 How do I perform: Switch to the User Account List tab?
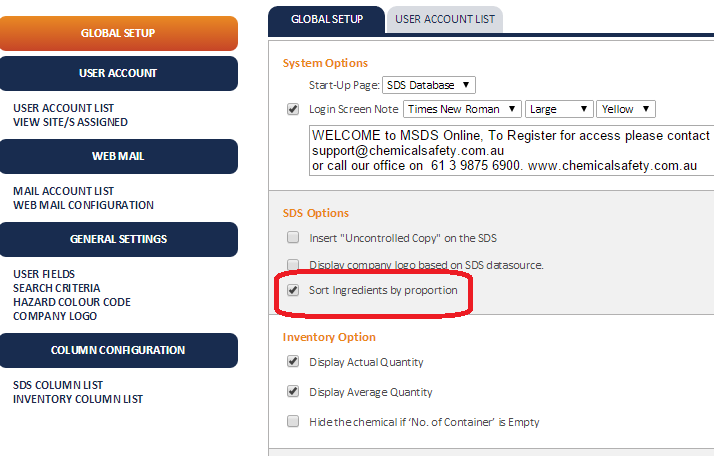pyautogui.click(x=445, y=20)
